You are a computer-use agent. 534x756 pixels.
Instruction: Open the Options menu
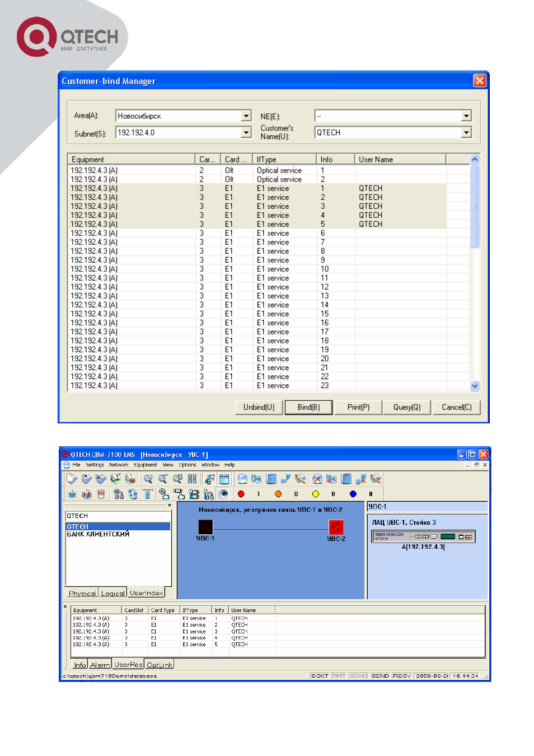click(188, 465)
